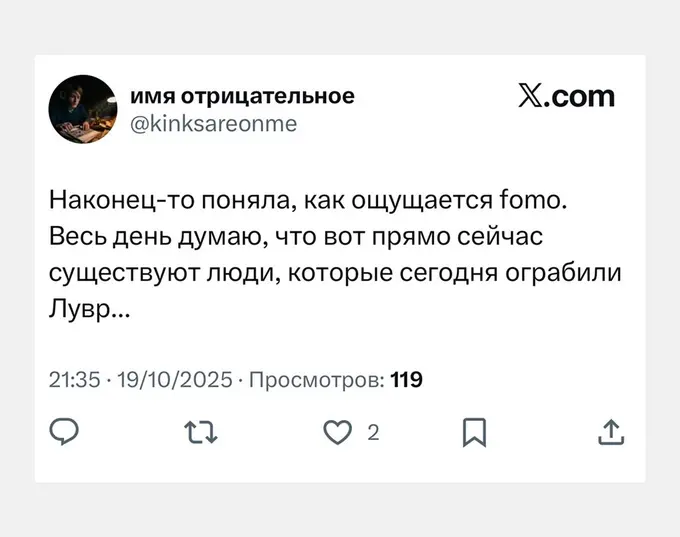This screenshot has width=680, height=537.
Task: Click the phrase 'Наконец-то поняла' in the tweet
Action: (x=168, y=202)
